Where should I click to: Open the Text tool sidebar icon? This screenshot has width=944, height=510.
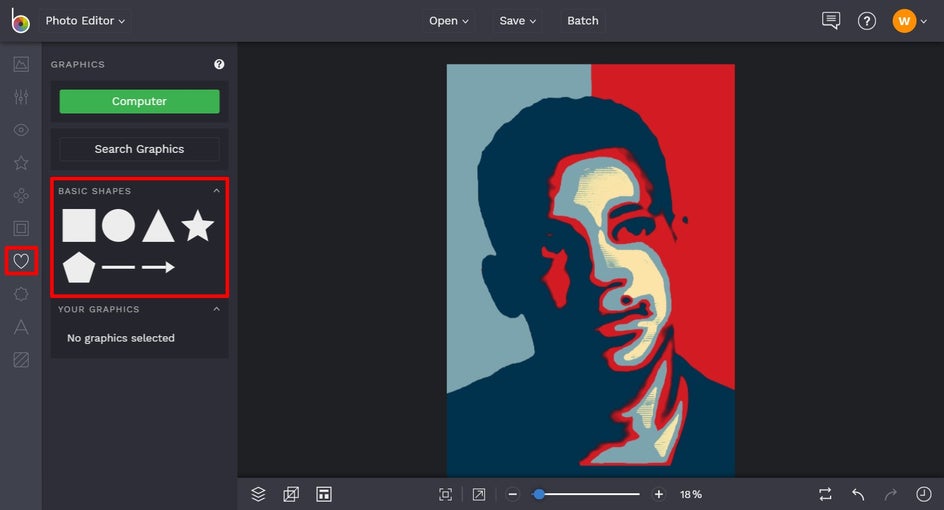21,327
